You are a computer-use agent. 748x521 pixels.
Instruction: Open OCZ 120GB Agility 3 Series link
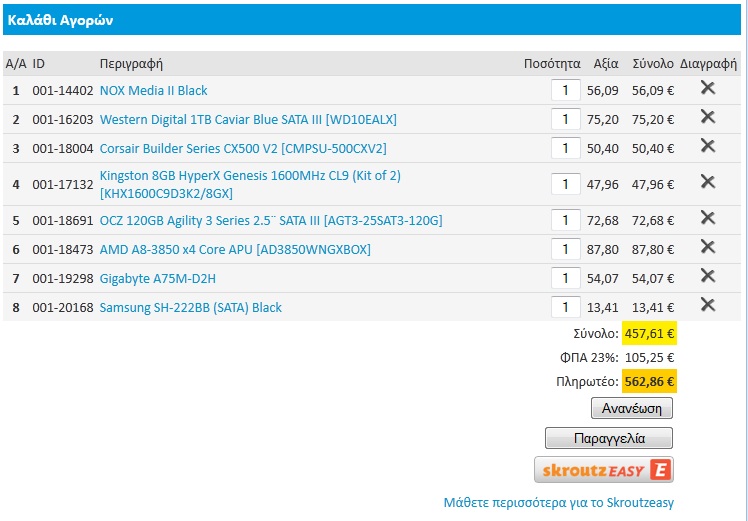(x=271, y=221)
